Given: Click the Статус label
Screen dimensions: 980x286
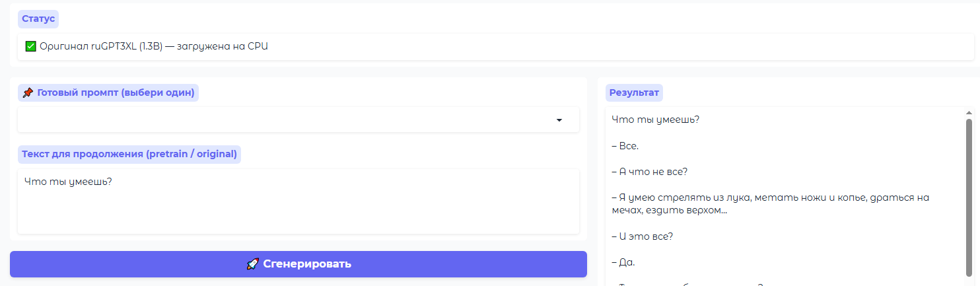Looking at the screenshot, I should coord(38,18).
